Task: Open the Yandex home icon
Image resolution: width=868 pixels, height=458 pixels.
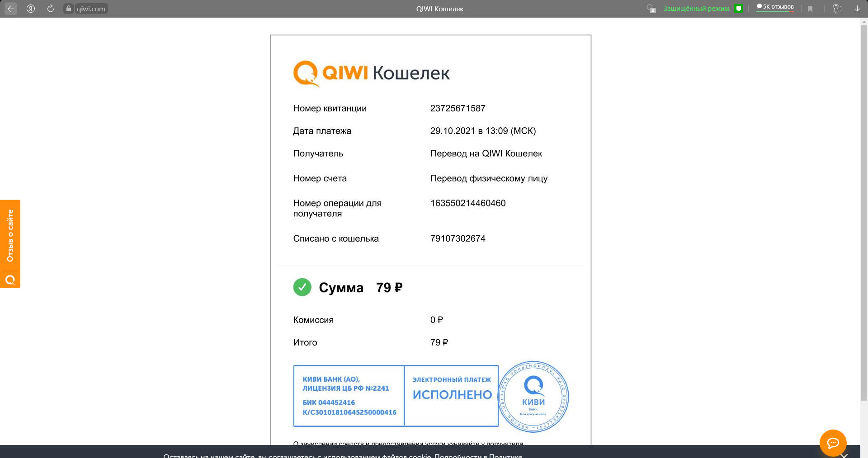Action: pyautogui.click(x=31, y=9)
